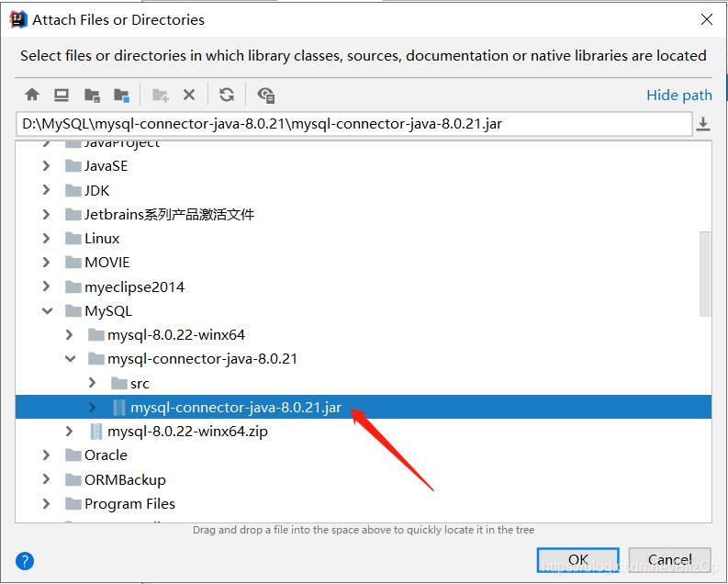The width and height of the screenshot is (728, 584).
Task: Expand the JavaSE folder
Action: pos(47,165)
